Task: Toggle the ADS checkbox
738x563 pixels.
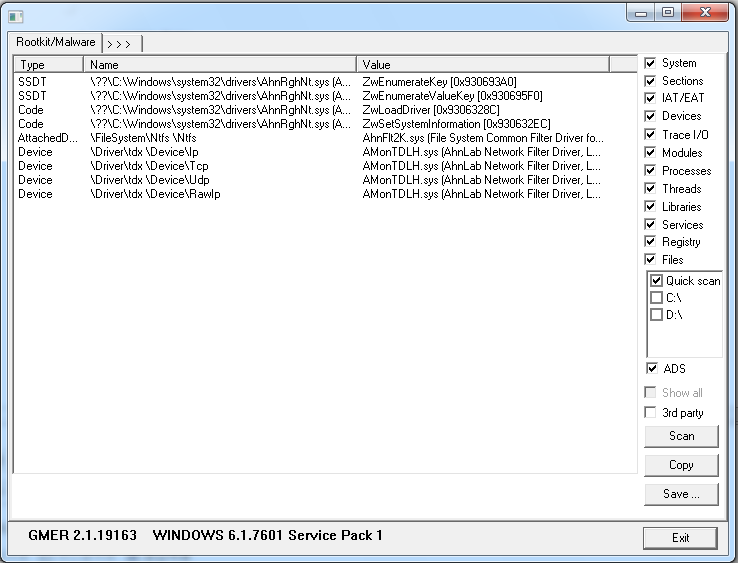Action: 651,369
